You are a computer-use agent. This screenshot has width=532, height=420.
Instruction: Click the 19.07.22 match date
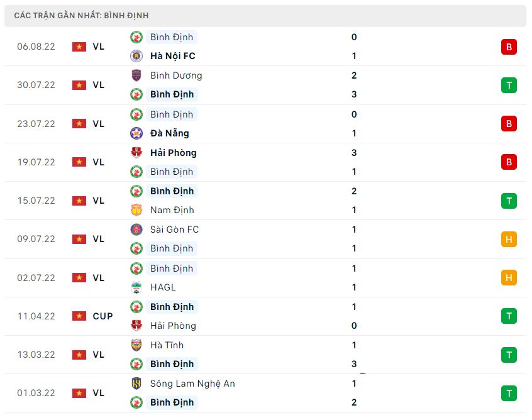point(36,162)
